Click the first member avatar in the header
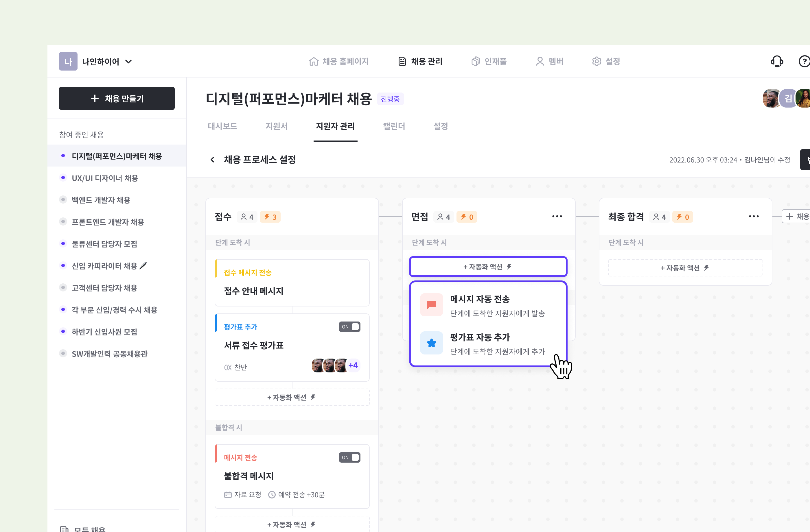Screen dimensions: 810x532 tap(771, 99)
